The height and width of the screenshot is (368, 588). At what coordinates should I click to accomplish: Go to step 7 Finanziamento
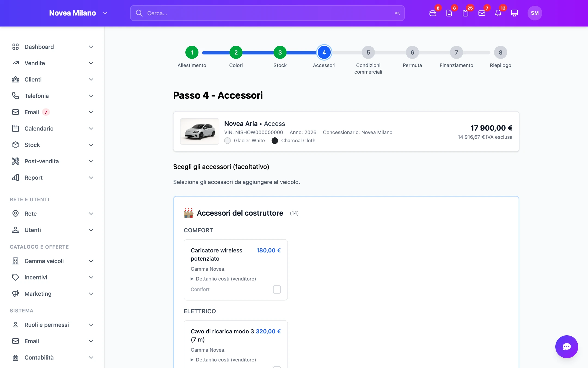tap(457, 52)
